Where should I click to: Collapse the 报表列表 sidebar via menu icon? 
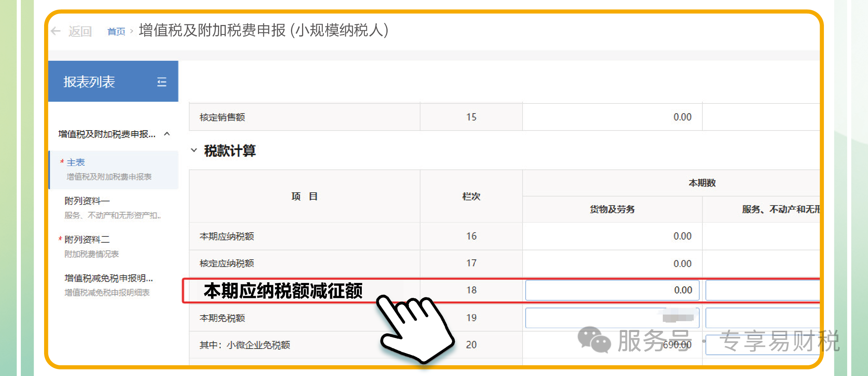click(x=161, y=82)
